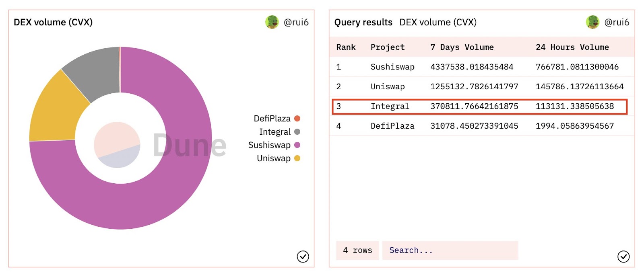Sort by the 24 Hours Volume header
644x277 pixels.
point(572,47)
